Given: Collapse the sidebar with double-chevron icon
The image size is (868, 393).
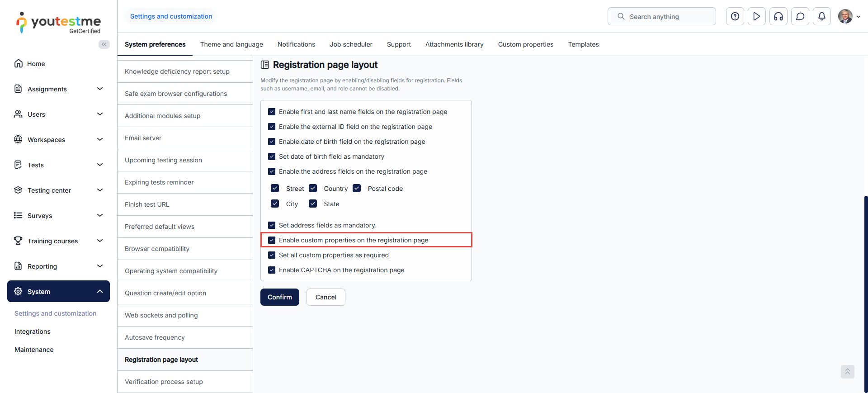Looking at the screenshot, I should click(104, 44).
